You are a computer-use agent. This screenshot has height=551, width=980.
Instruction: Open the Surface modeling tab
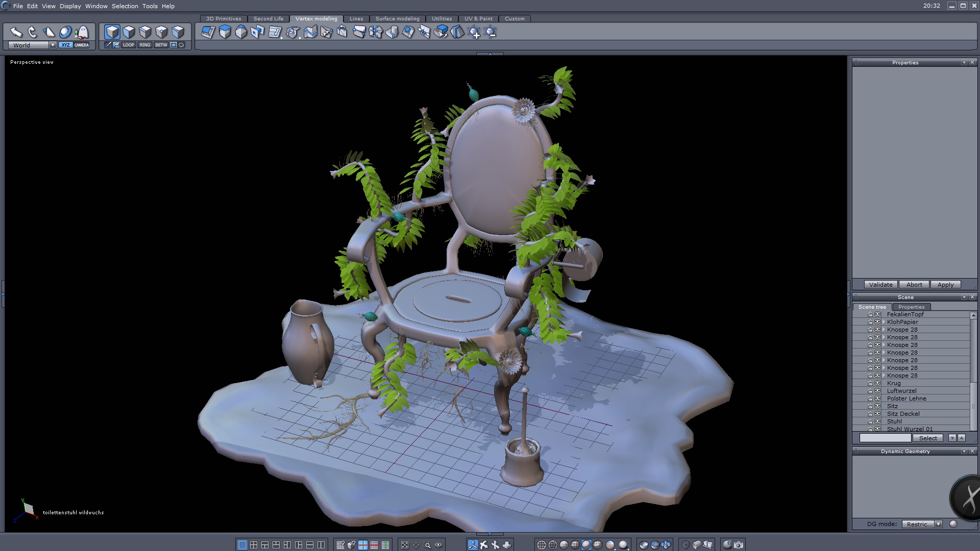[x=397, y=18]
